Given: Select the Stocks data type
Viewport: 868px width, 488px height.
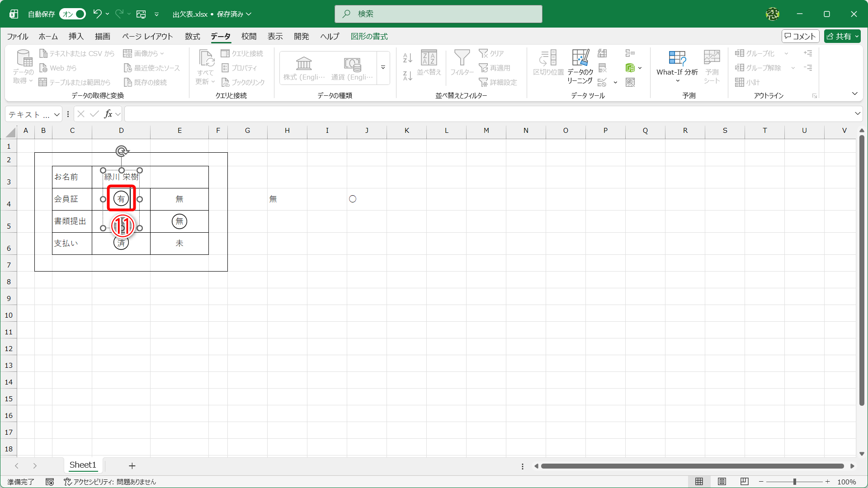Looking at the screenshot, I should click(x=304, y=68).
